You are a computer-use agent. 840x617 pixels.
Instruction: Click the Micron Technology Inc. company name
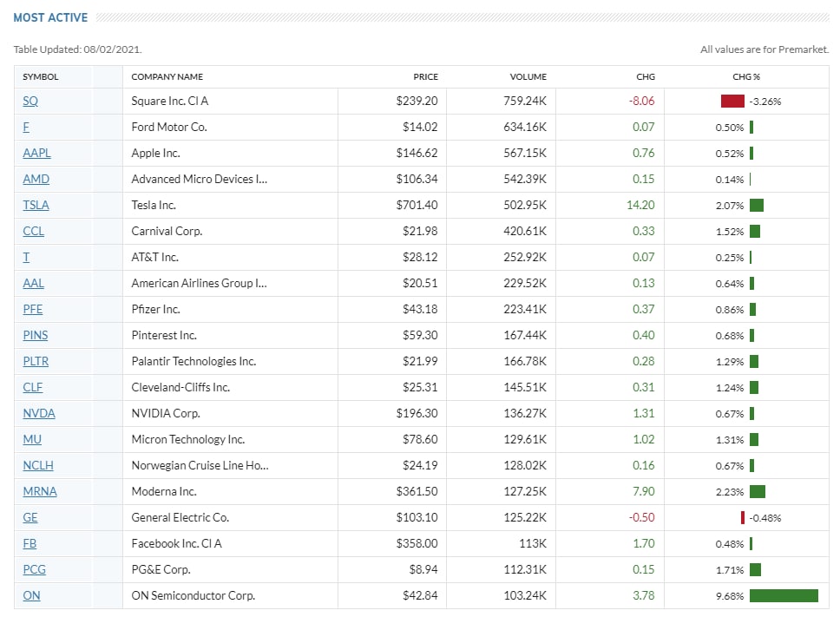[188, 439]
